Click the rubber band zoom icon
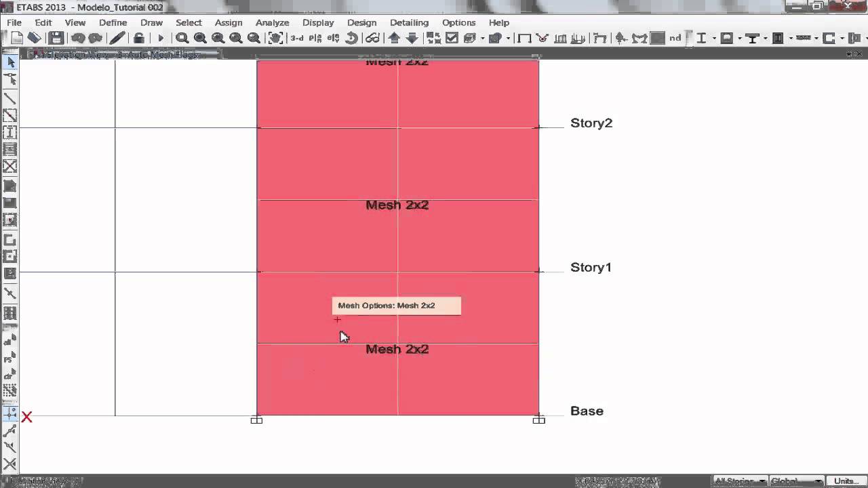The height and width of the screenshot is (488, 868). [182, 38]
